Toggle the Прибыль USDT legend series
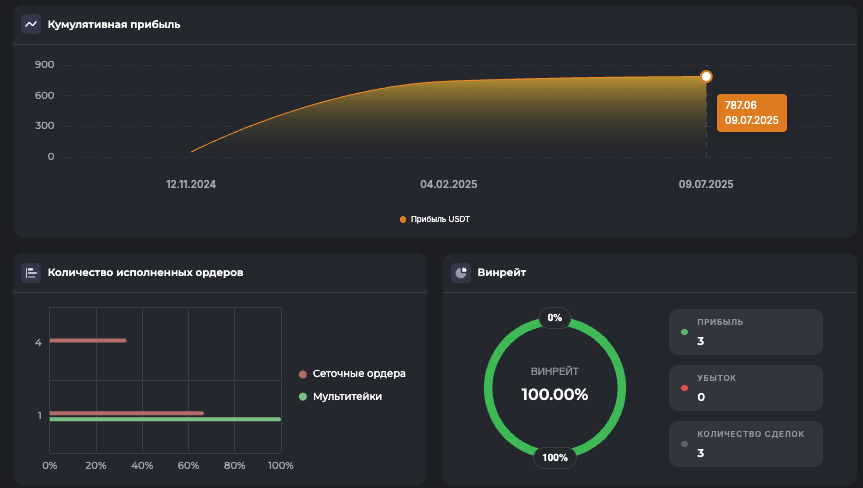The image size is (863, 488). 434,219
